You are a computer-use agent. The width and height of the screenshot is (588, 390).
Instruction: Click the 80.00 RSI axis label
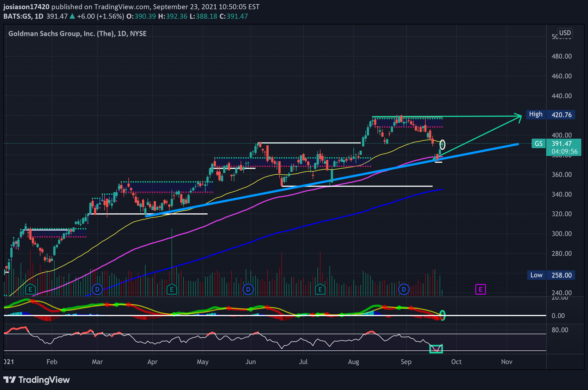click(x=560, y=330)
